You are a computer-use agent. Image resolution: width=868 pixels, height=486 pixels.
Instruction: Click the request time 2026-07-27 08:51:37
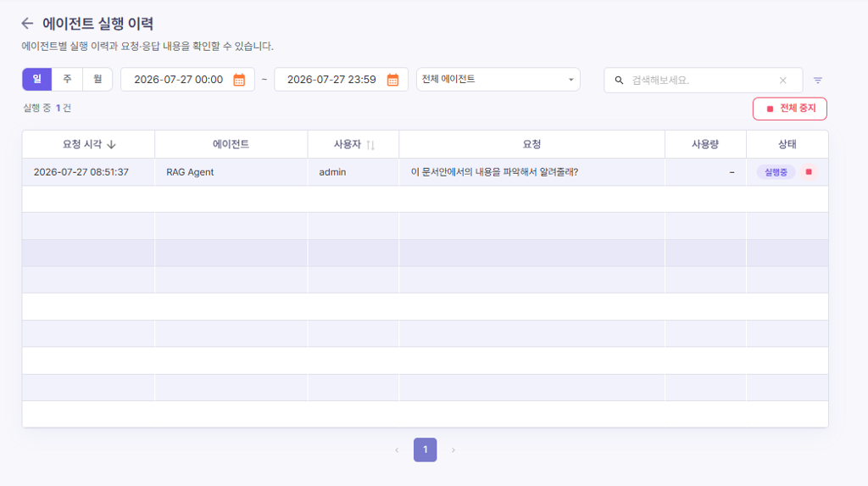(81, 172)
